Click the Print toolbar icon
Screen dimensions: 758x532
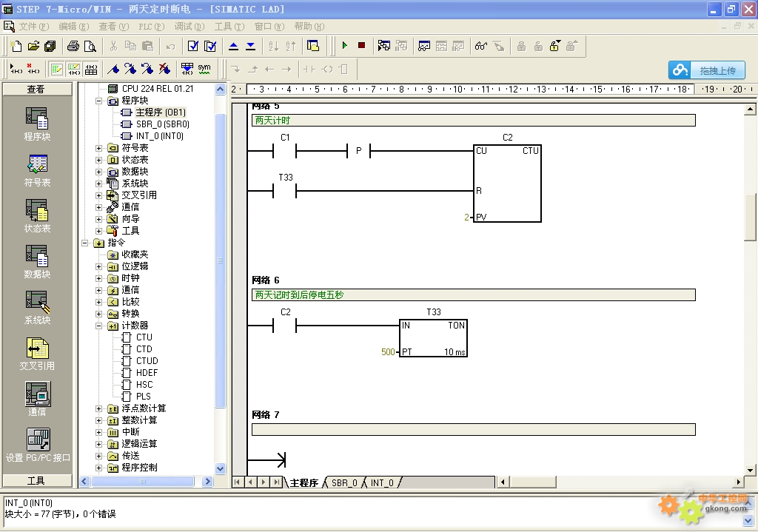[73, 46]
